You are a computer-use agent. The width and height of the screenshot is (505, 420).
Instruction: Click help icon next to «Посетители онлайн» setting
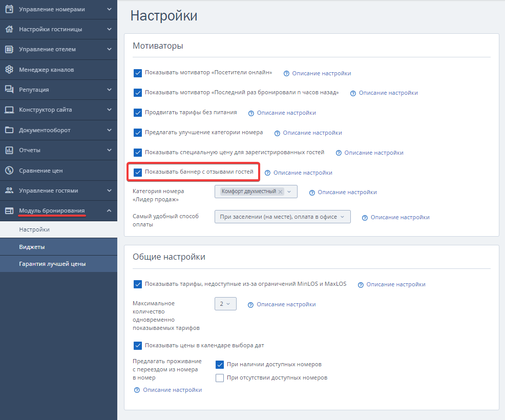(286, 73)
